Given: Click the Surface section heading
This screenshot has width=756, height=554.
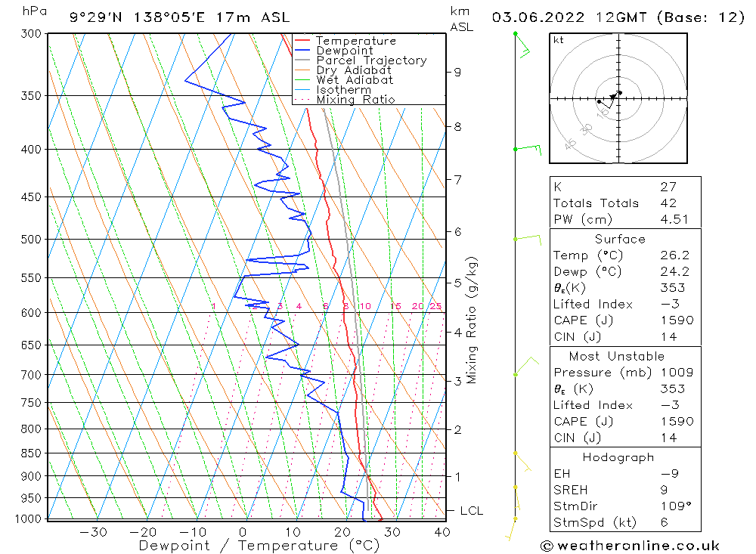Looking at the screenshot, I should (x=620, y=239).
